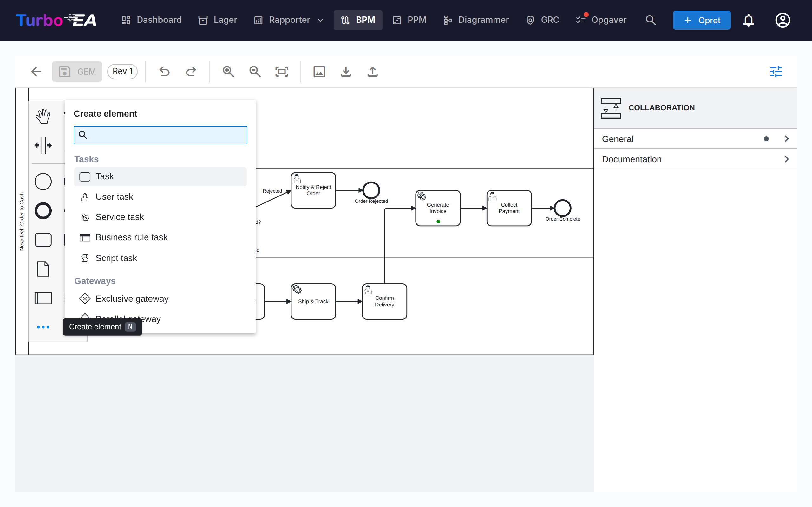The image size is (812, 507).
Task: Select the space tool in palette
Action: [x=43, y=145]
